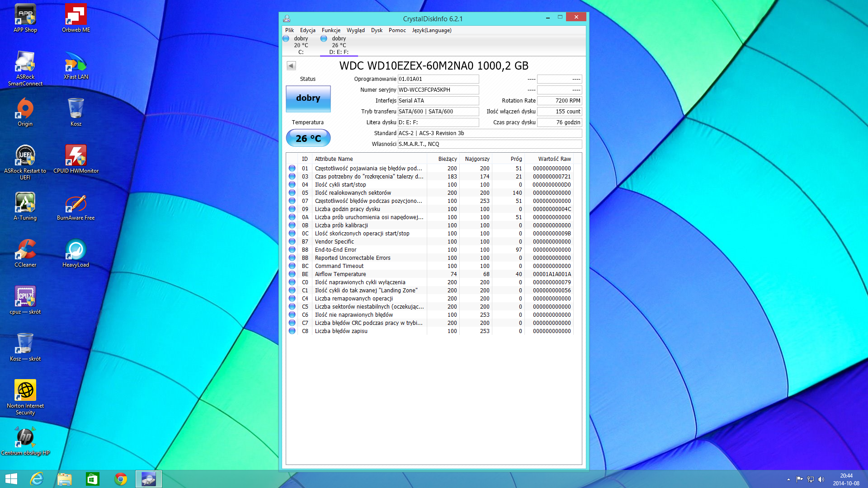Open the Edycja menu
Screen dimensions: 868x488
coord(308,30)
